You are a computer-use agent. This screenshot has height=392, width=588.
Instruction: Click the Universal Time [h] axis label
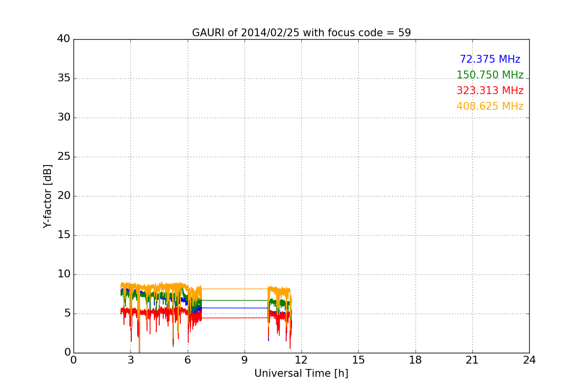click(x=301, y=373)
